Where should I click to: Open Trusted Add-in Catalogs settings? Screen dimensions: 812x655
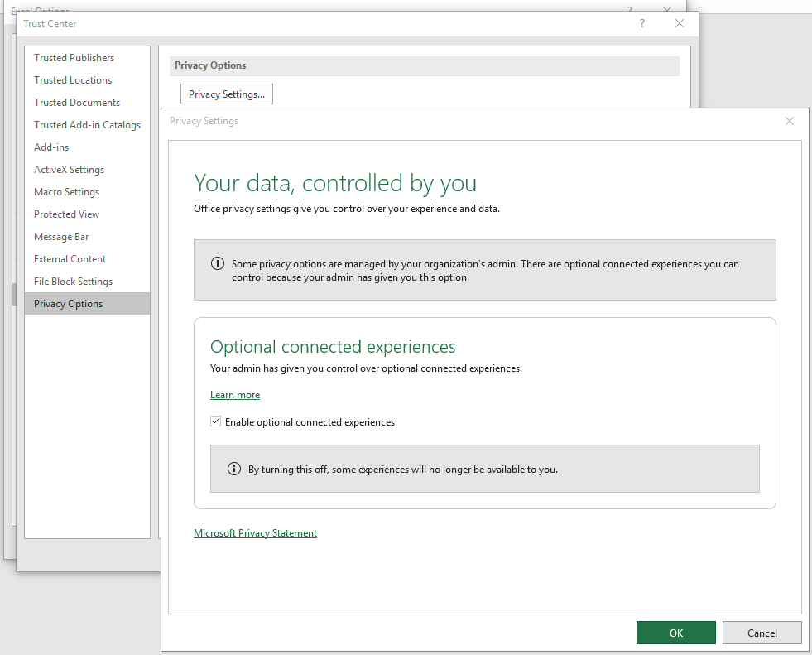[86, 124]
